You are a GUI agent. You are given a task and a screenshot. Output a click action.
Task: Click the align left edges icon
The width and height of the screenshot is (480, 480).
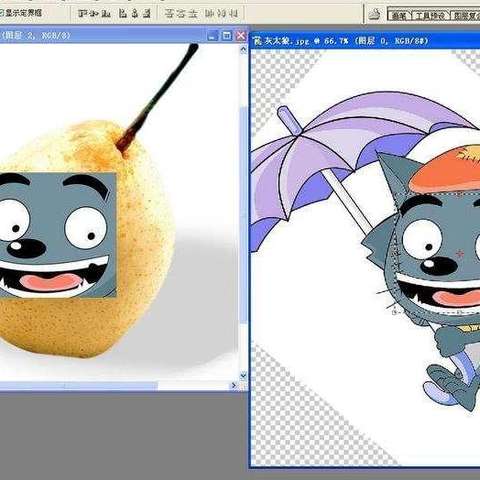tap(123, 13)
